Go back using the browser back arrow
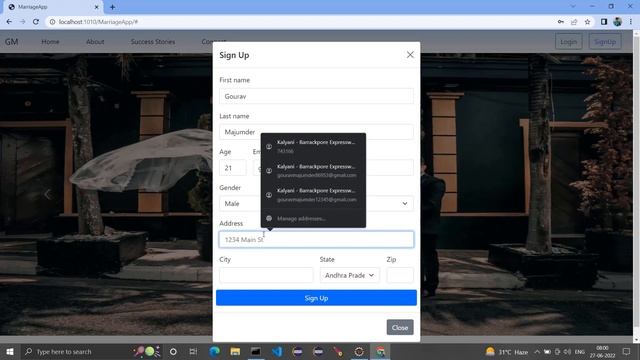This screenshot has width=640, height=360. tap(9, 22)
